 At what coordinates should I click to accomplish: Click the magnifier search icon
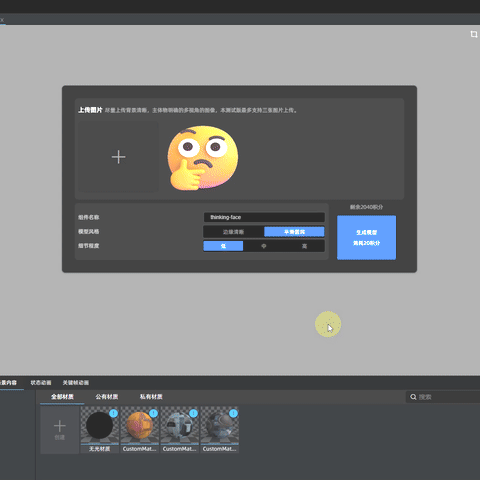click(x=413, y=397)
